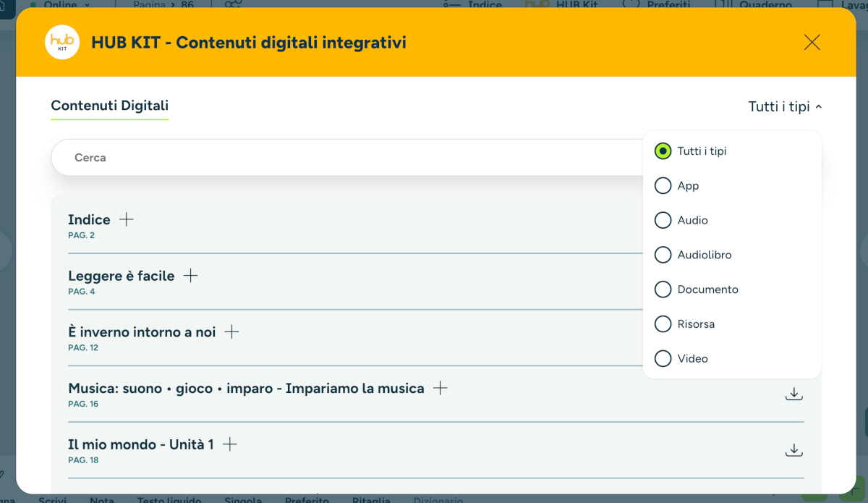This screenshot has height=503, width=868.
Task: Pick Audiolibro in the type filter
Action: coord(663,255)
